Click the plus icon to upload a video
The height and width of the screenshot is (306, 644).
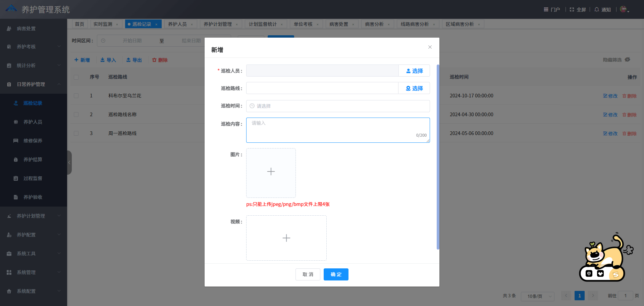pyautogui.click(x=286, y=238)
